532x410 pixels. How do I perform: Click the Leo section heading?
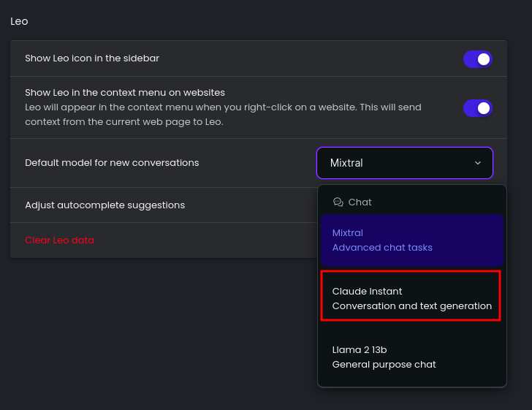pos(19,21)
